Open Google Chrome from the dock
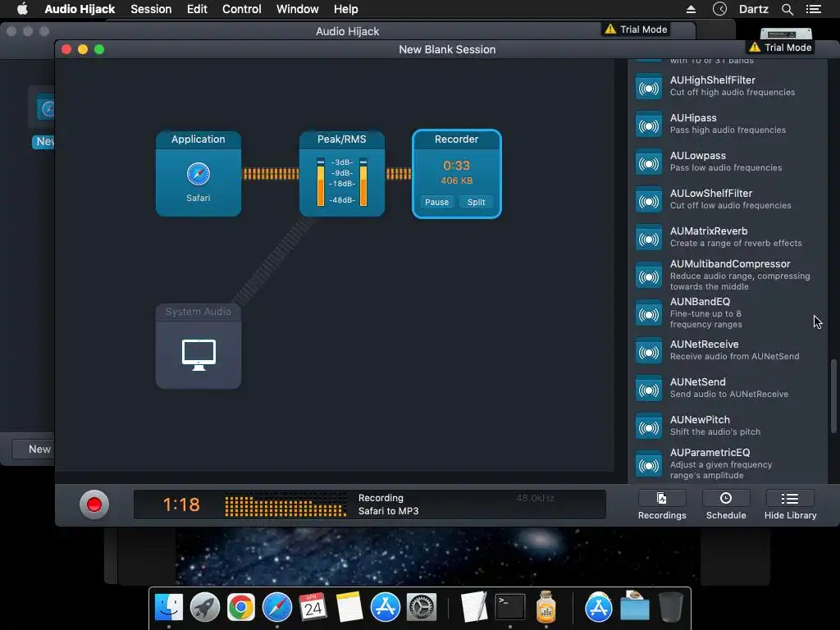Viewport: 840px width, 630px height. [240, 608]
